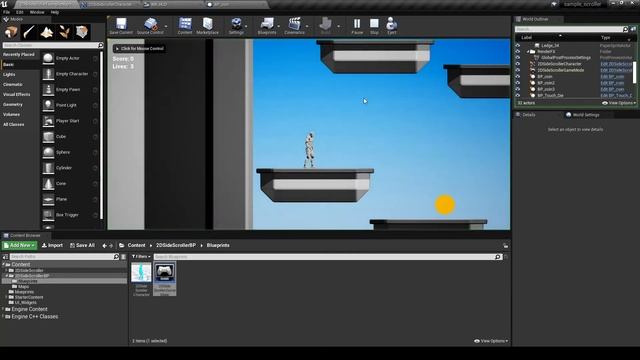640x360 pixels.
Task: Toggle visibility eye for 2DSideScrollerCharacter
Action: (518, 64)
